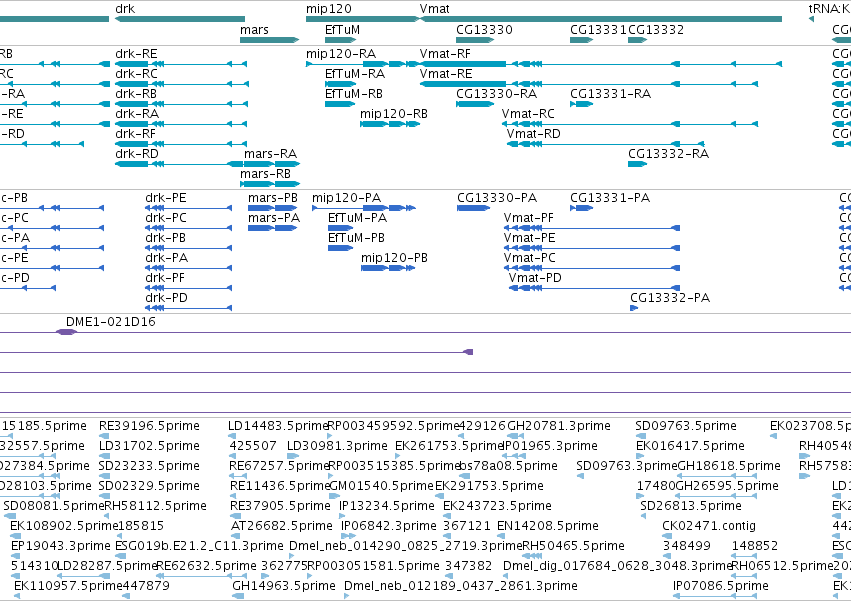Click the EK016417.5prime EST label

click(690, 446)
